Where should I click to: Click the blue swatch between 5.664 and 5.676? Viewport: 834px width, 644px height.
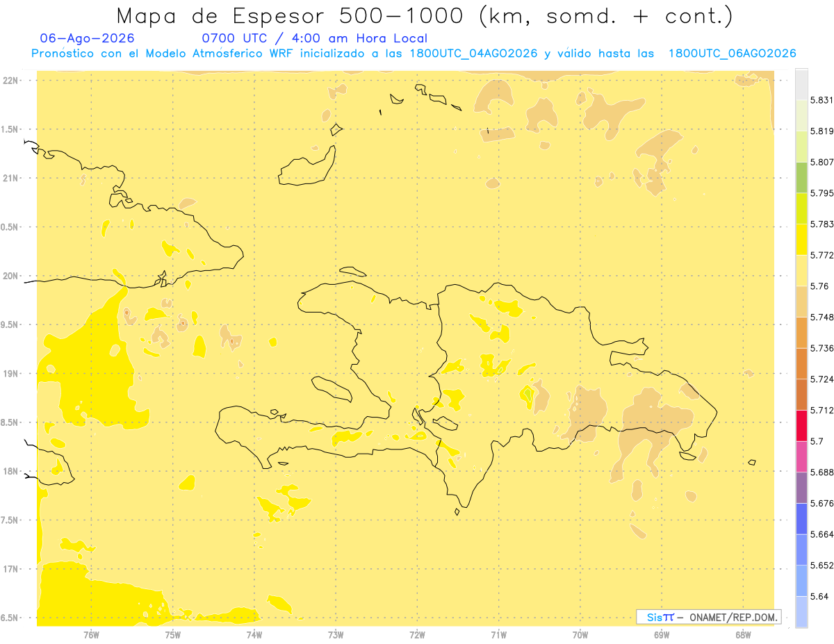(801, 518)
